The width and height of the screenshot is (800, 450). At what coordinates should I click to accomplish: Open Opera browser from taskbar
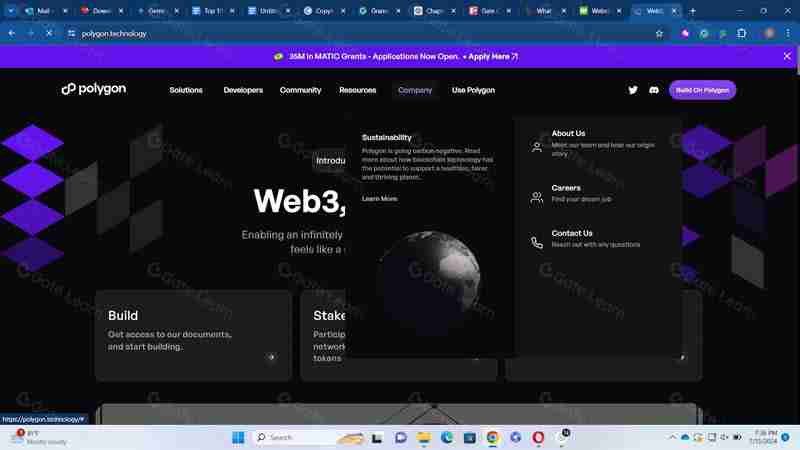pos(538,437)
